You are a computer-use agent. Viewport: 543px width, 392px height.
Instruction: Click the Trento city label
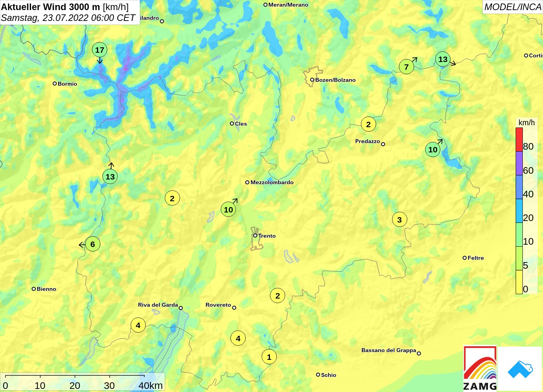[x=267, y=236]
